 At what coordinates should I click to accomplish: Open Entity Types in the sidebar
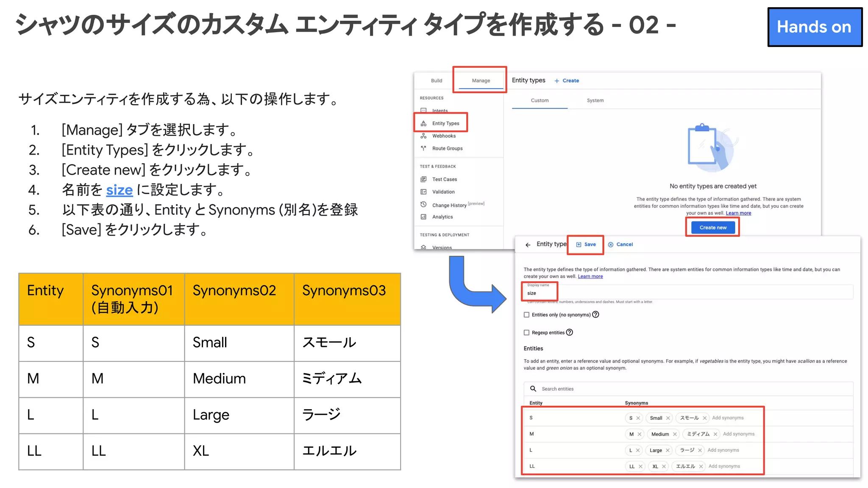[445, 124]
